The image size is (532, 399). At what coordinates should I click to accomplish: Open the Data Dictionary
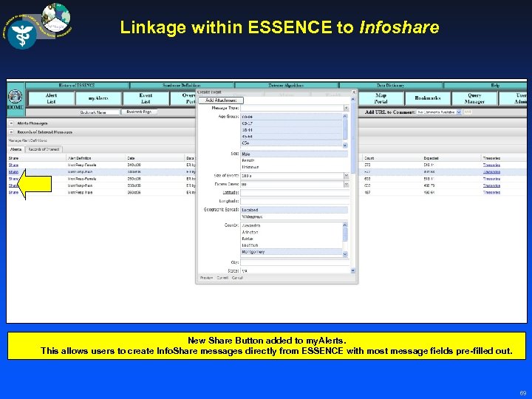391,86
